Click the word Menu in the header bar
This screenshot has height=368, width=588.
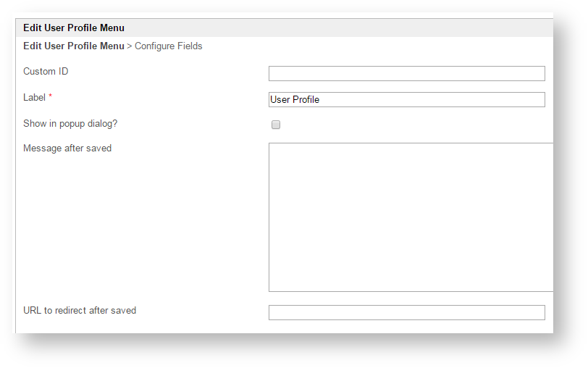pyautogui.click(x=112, y=28)
